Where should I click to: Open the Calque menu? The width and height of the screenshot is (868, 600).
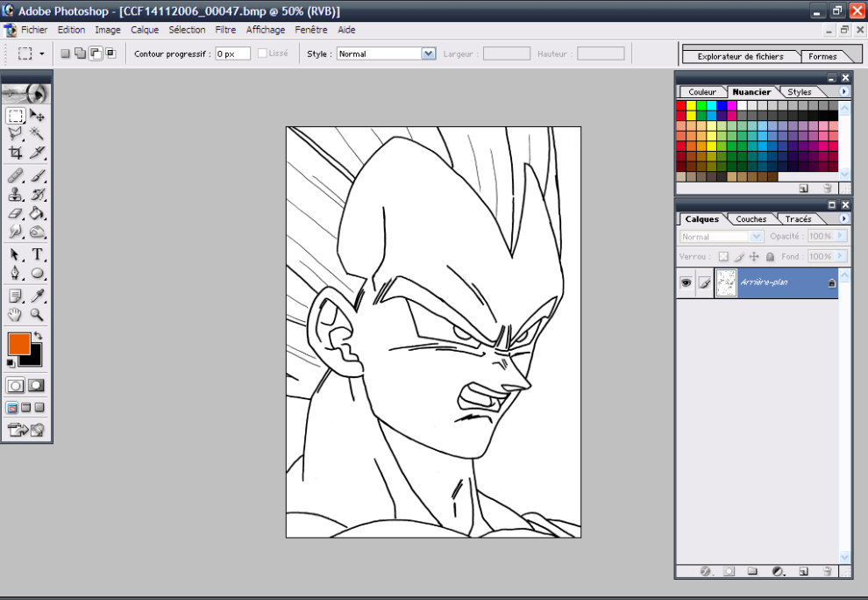click(145, 30)
